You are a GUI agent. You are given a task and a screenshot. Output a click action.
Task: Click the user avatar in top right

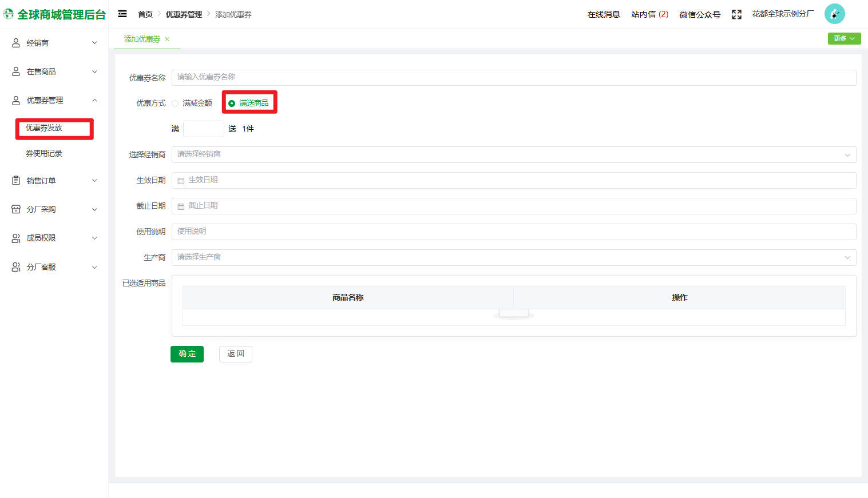pos(834,14)
